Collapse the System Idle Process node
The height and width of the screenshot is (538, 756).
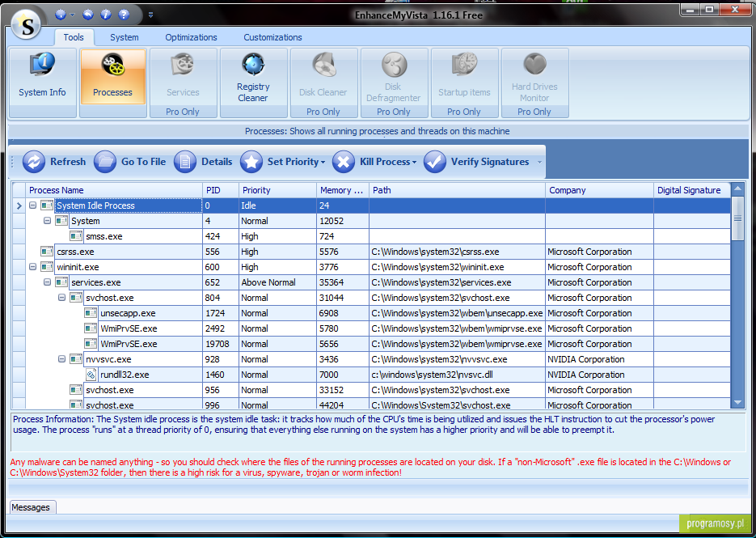pos(33,205)
